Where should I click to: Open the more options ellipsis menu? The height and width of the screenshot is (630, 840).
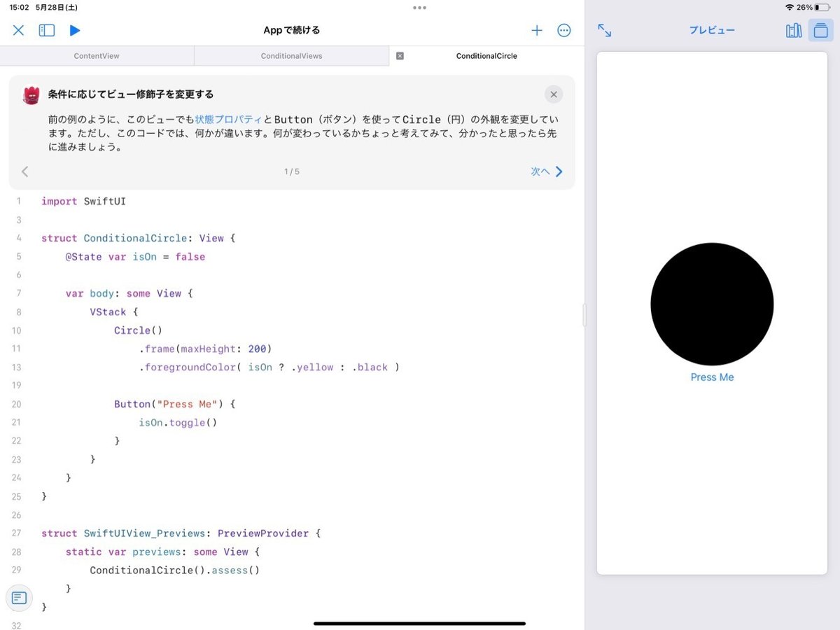[x=564, y=30]
